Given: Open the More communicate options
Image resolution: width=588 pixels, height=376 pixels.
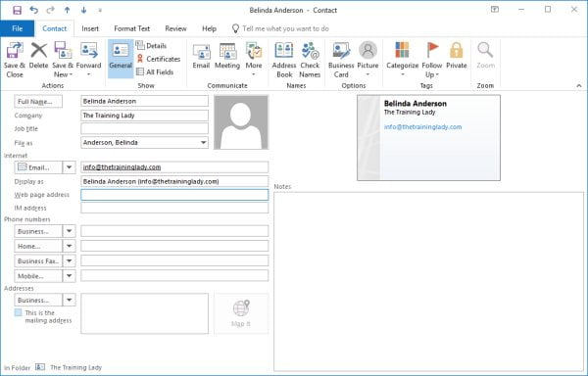Looking at the screenshot, I should tap(254, 59).
